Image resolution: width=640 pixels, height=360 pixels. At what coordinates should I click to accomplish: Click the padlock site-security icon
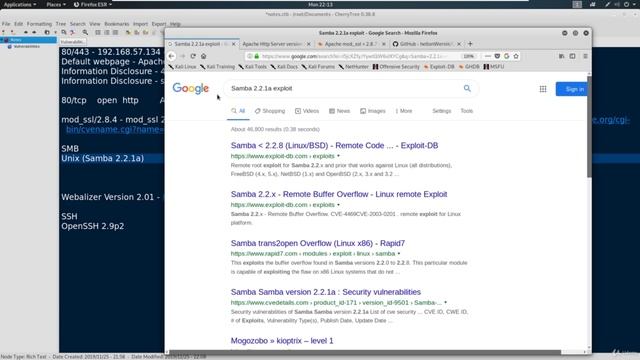click(x=257, y=56)
